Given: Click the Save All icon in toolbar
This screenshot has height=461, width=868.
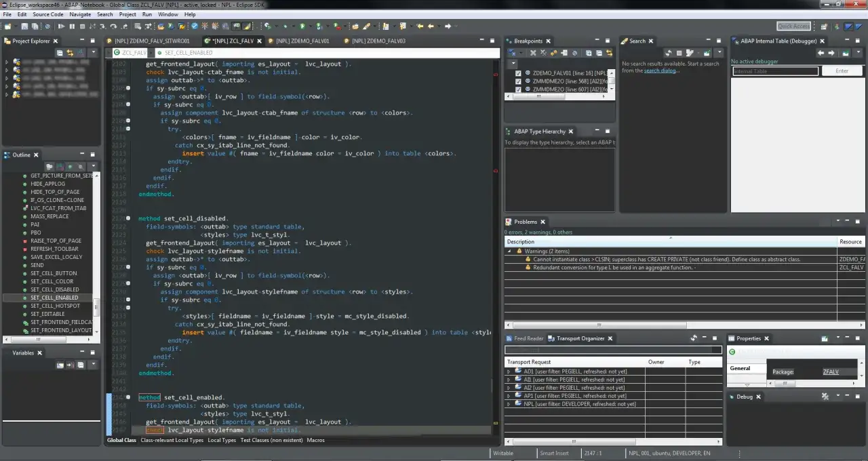Looking at the screenshot, I should click(x=35, y=26).
